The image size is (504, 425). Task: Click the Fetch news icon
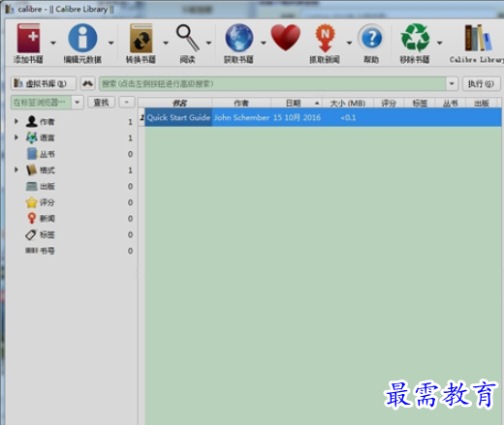325,38
